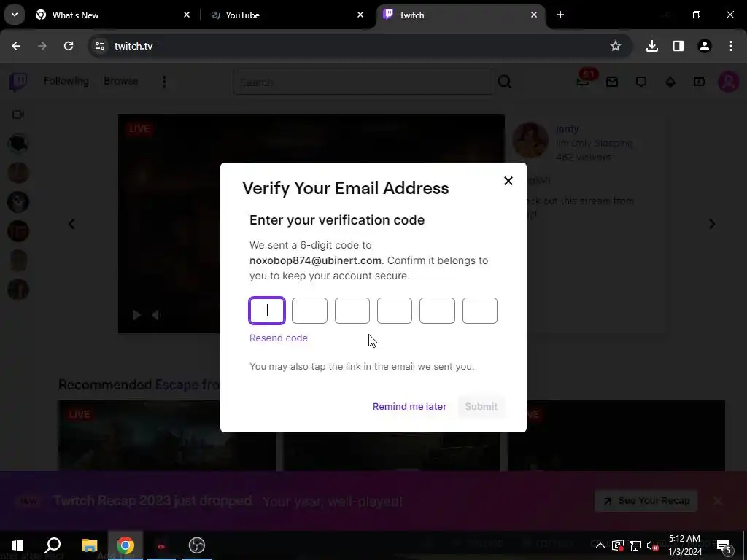Click the sixth verification code digit box
This screenshot has width=747, height=560.
(480, 311)
